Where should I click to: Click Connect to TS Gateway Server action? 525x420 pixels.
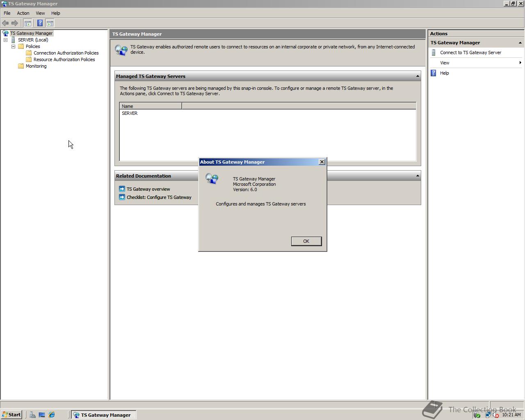[x=470, y=52]
